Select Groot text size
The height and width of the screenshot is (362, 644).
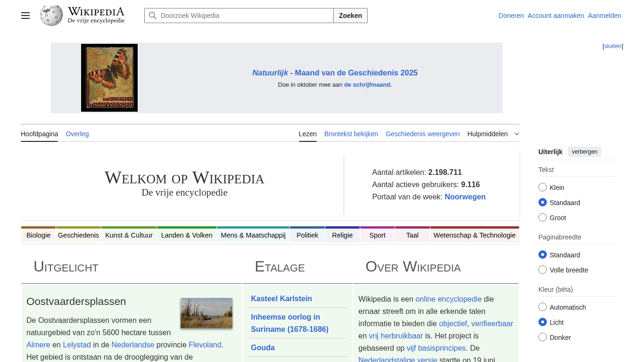[543, 218]
